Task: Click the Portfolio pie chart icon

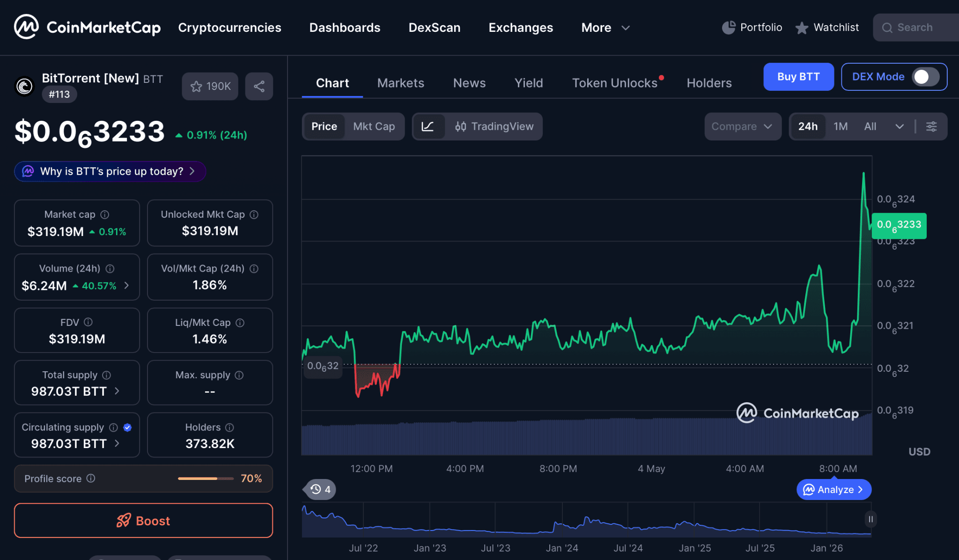Action: pos(728,28)
